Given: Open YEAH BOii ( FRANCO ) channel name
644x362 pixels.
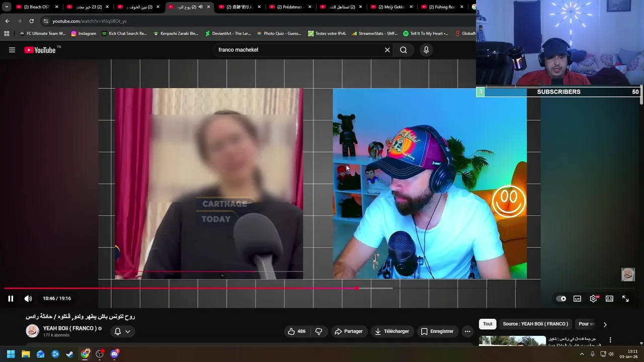Looking at the screenshot, I should pos(70,328).
